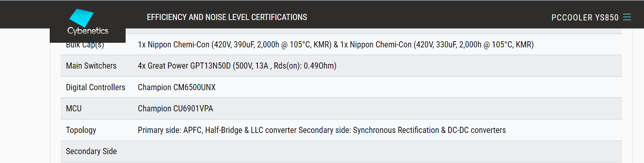Click the Secondary Side section heading
Screen dimensions: 644x163
[x=91, y=151]
